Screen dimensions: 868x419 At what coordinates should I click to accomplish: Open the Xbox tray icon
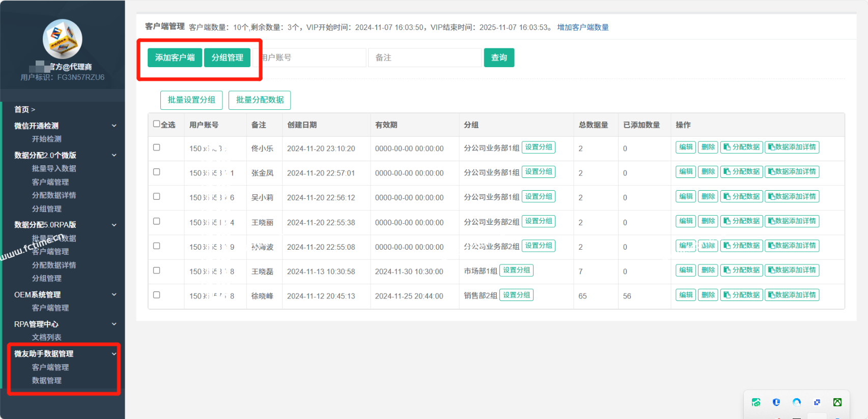837,402
